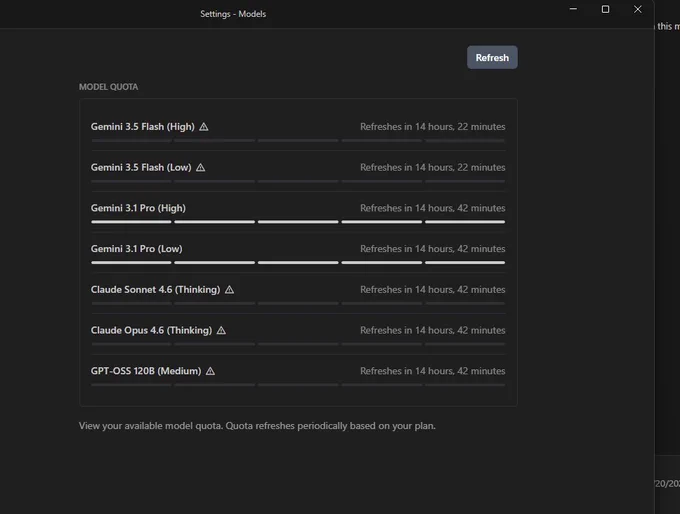Click the Refresh button
The width and height of the screenshot is (680, 514).
tap(492, 57)
